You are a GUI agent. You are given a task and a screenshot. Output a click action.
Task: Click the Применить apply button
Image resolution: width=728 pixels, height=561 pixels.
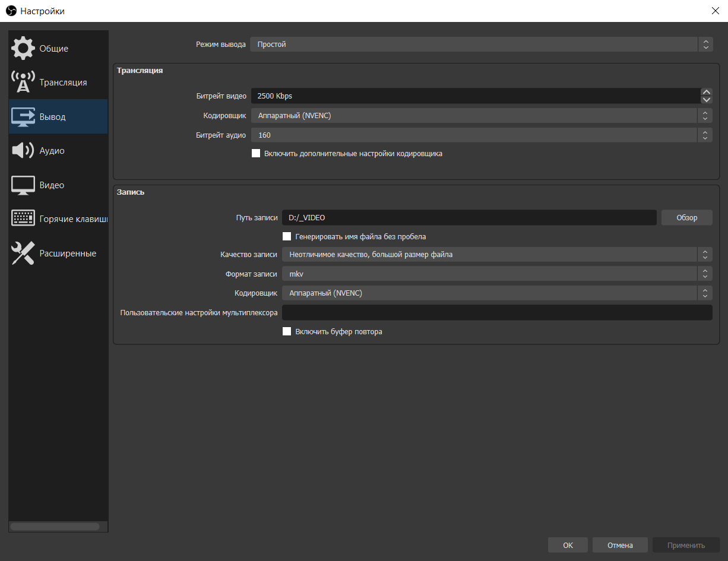click(686, 545)
